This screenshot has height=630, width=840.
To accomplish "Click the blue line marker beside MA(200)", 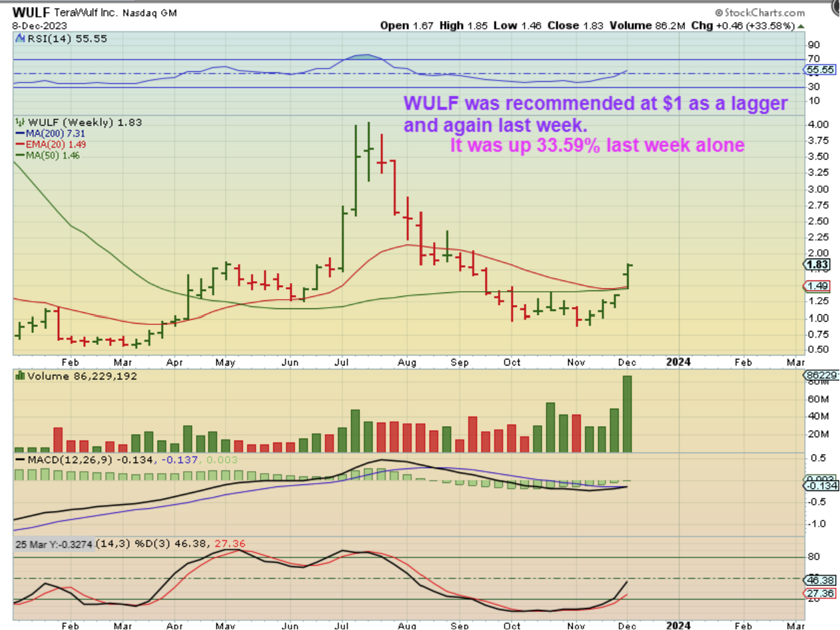I will tap(19, 134).
